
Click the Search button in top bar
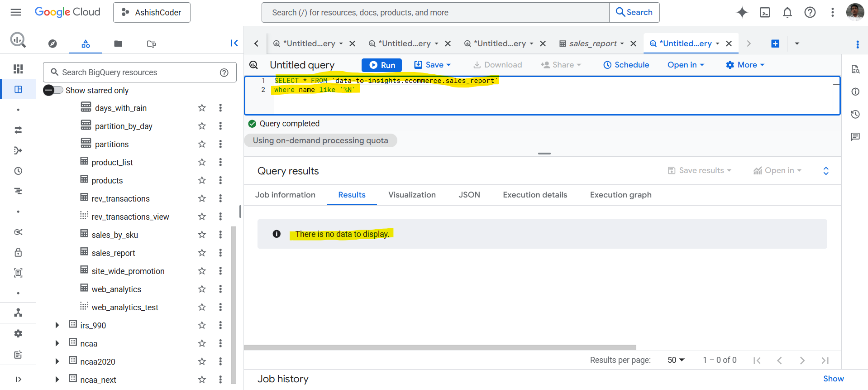[634, 12]
